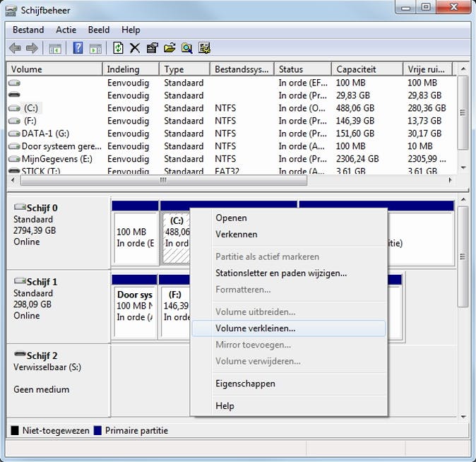
Task: Click the forward arrow in toolbar
Action: [32, 48]
